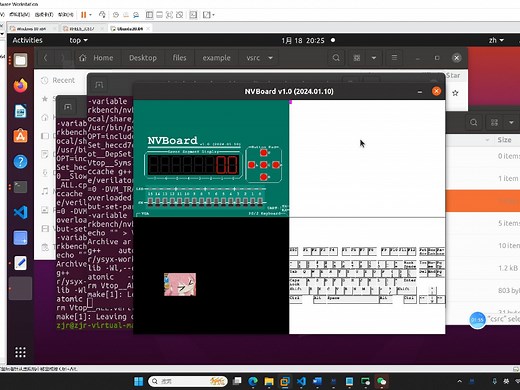Open the Help icon in the dock
The image size is (520, 390).
point(20,162)
